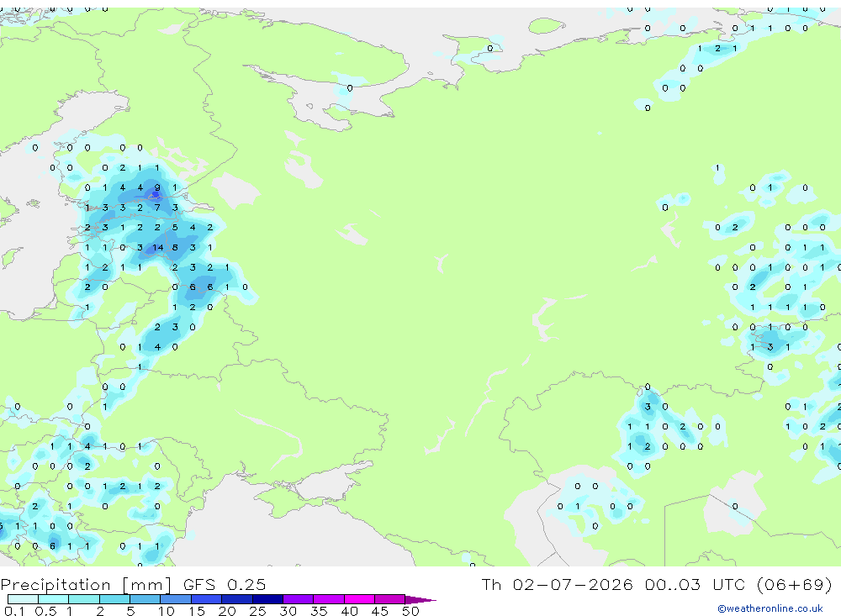Viewport: 841px width, 616px height.
Task: Click the legend label '50'
Action: click(410, 611)
